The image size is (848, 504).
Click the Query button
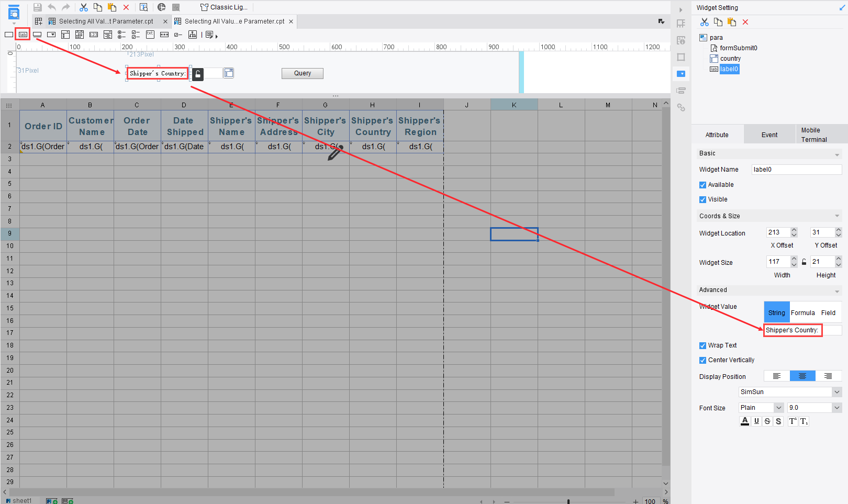pyautogui.click(x=302, y=73)
